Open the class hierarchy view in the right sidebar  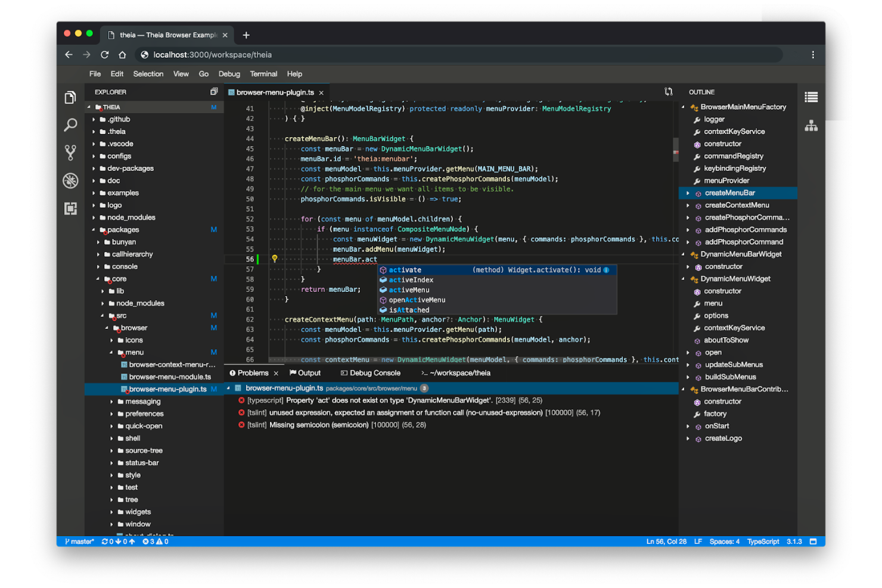pyautogui.click(x=811, y=126)
